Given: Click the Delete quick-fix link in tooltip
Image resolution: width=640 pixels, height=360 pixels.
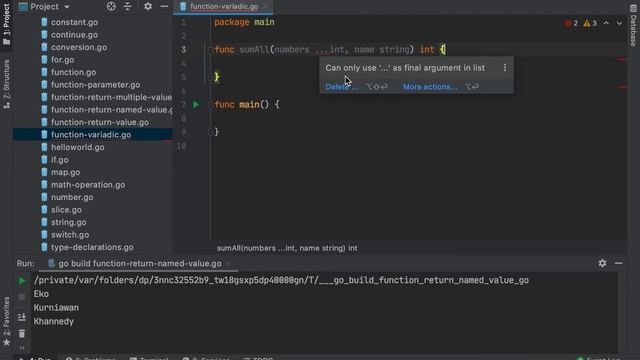Looking at the screenshot, I should pos(342,87).
